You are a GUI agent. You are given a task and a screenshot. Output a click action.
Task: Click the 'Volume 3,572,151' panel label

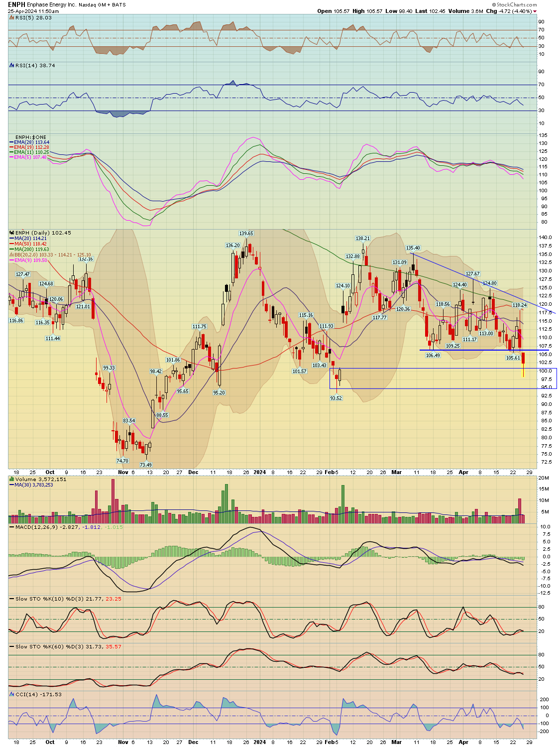pos(41,479)
